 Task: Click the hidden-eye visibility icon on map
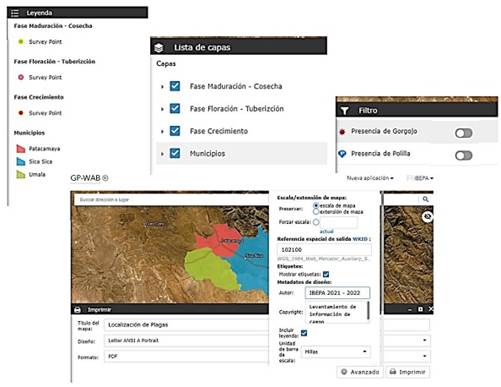pos(427,217)
